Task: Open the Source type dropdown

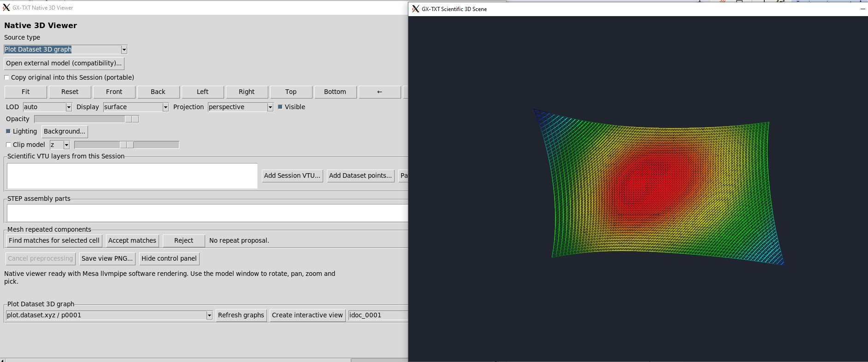Action: pyautogui.click(x=124, y=49)
